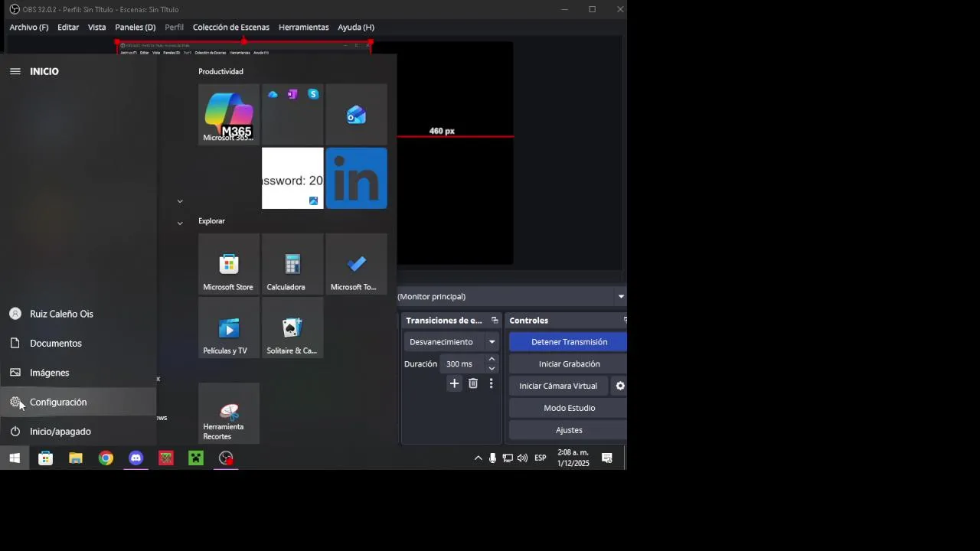
Task: Open the red pixelated app icon on the taskbar
Action: 166,458
